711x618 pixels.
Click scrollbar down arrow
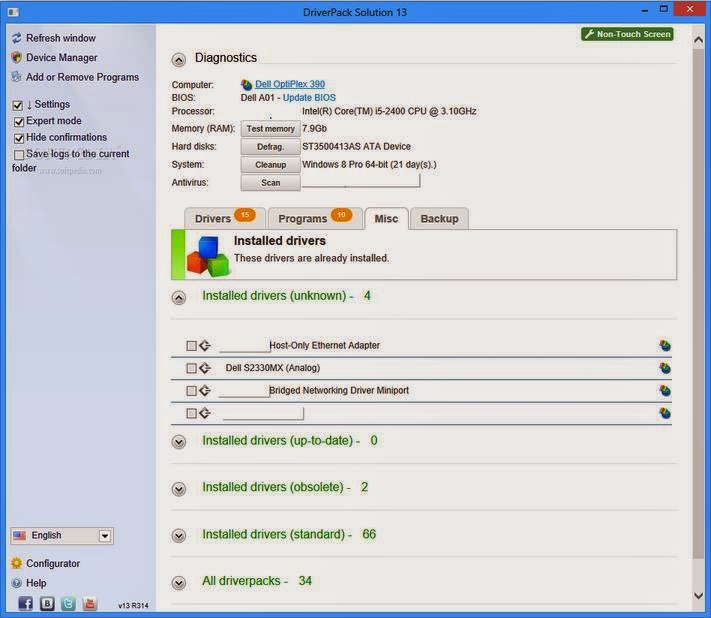698,595
